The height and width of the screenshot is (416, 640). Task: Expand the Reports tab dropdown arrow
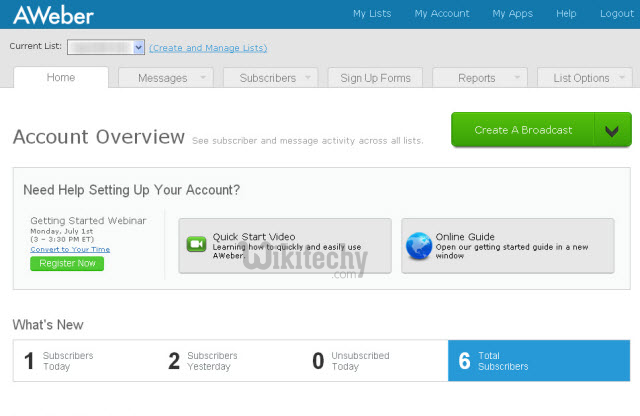(517, 77)
